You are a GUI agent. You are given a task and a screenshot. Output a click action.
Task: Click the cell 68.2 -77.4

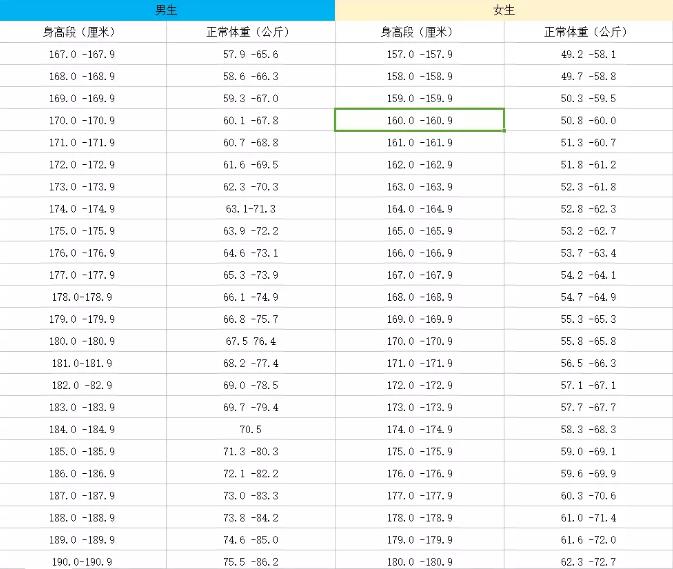[251, 363]
